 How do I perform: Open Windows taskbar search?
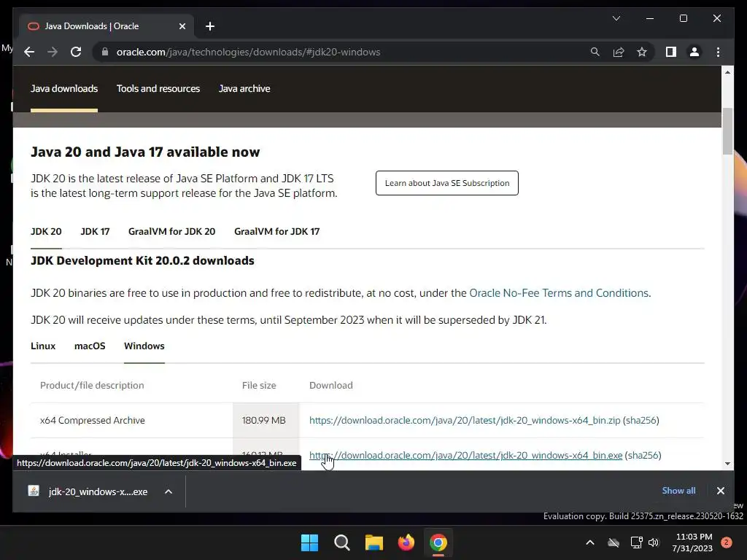click(341, 542)
